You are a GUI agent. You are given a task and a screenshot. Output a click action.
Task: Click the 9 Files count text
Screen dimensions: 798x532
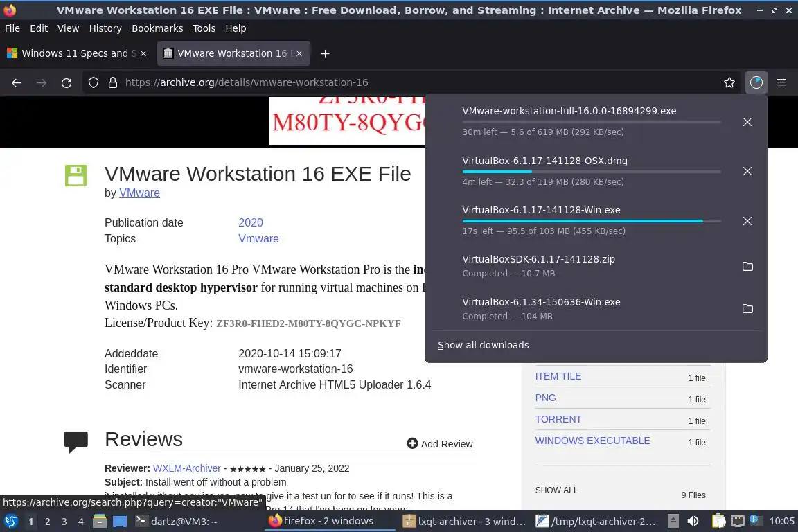pyautogui.click(x=693, y=495)
